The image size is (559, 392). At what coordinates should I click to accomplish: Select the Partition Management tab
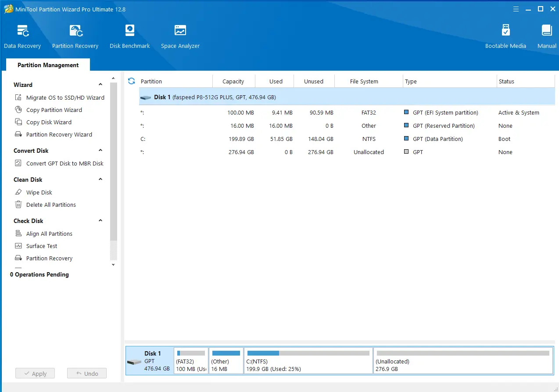(x=48, y=65)
